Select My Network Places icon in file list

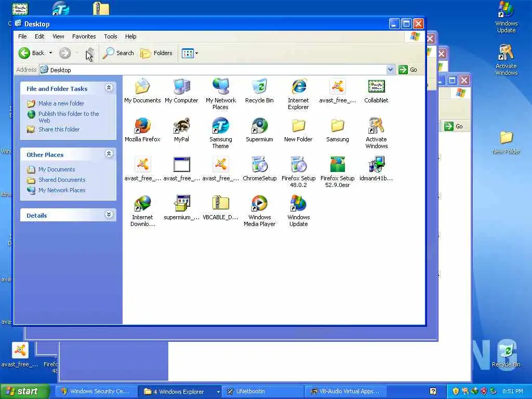pos(220,94)
